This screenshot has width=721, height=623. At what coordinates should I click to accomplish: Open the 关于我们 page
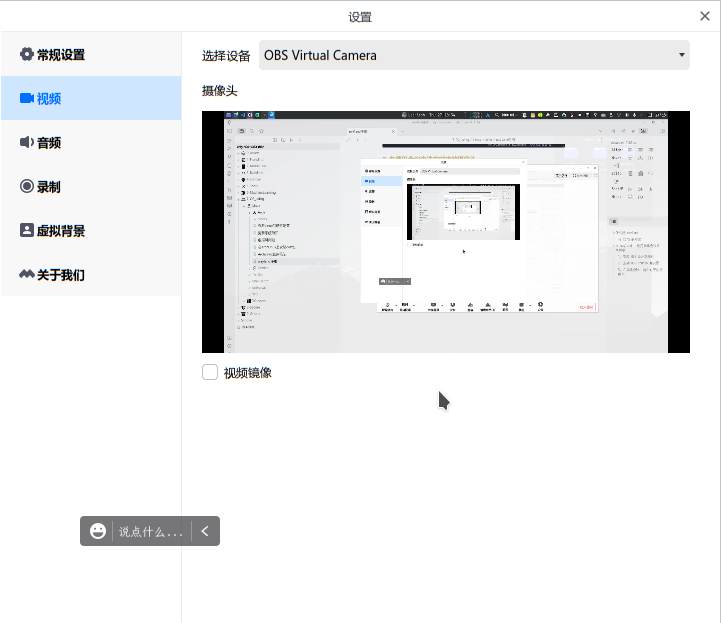[x=61, y=274]
